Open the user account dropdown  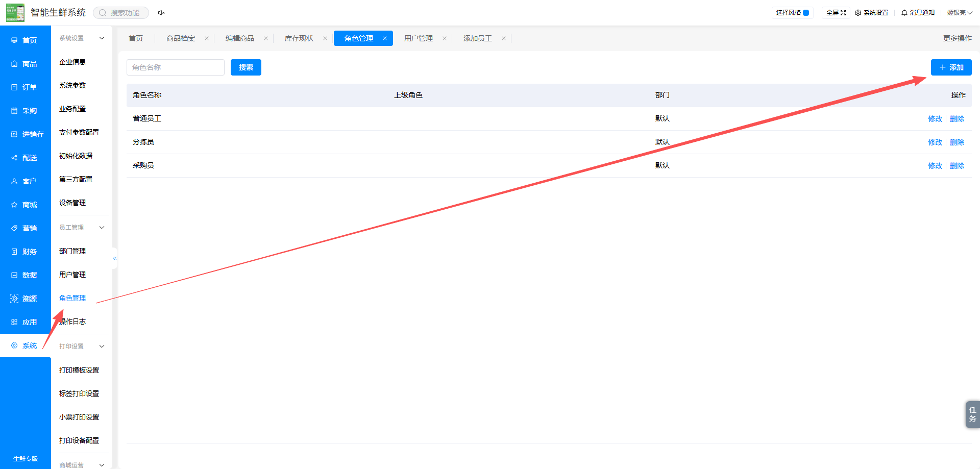pyautogui.click(x=960, y=13)
